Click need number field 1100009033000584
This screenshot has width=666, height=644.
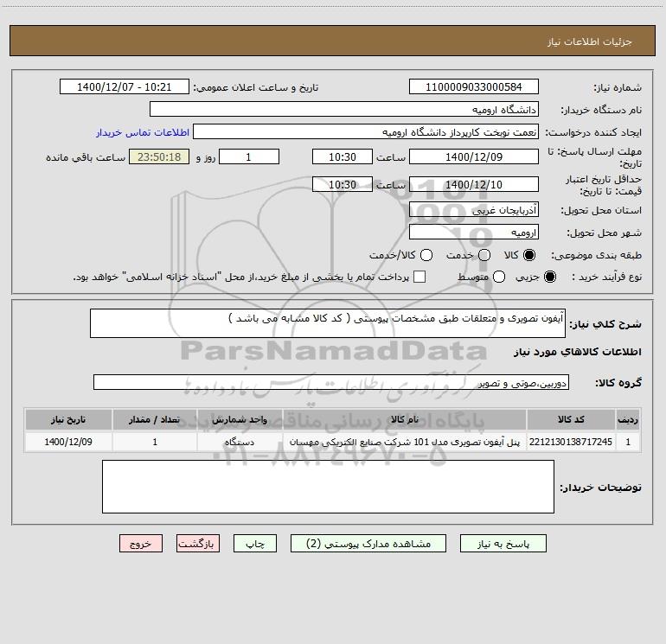click(x=474, y=86)
